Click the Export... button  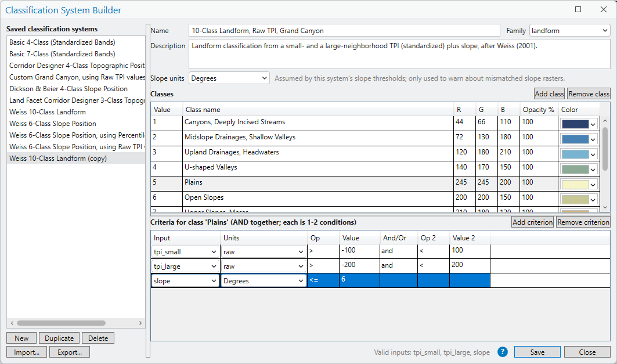point(70,352)
